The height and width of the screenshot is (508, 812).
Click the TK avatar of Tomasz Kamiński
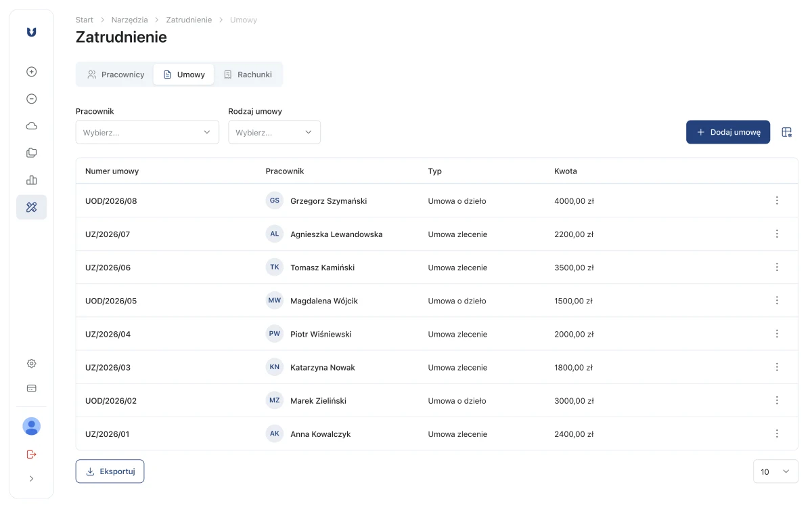click(275, 267)
